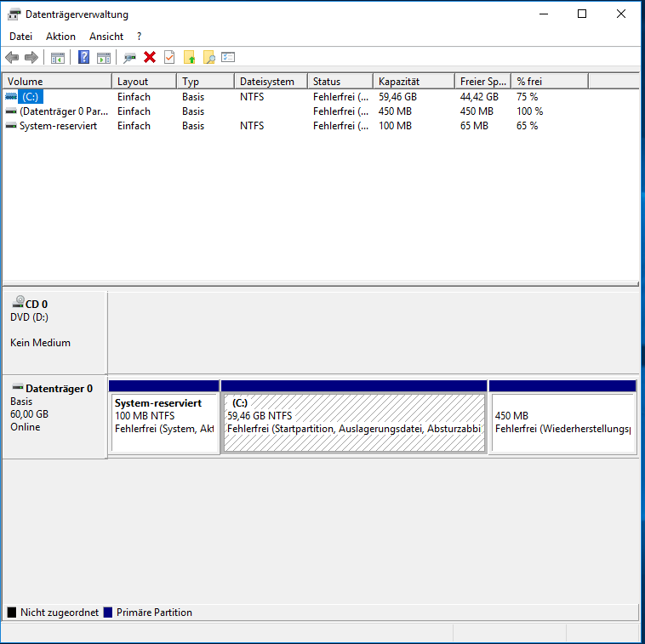The width and height of the screenshot is (645, 644).
Task: Open the Ansicht menu
Action: [x=106, y=37]
